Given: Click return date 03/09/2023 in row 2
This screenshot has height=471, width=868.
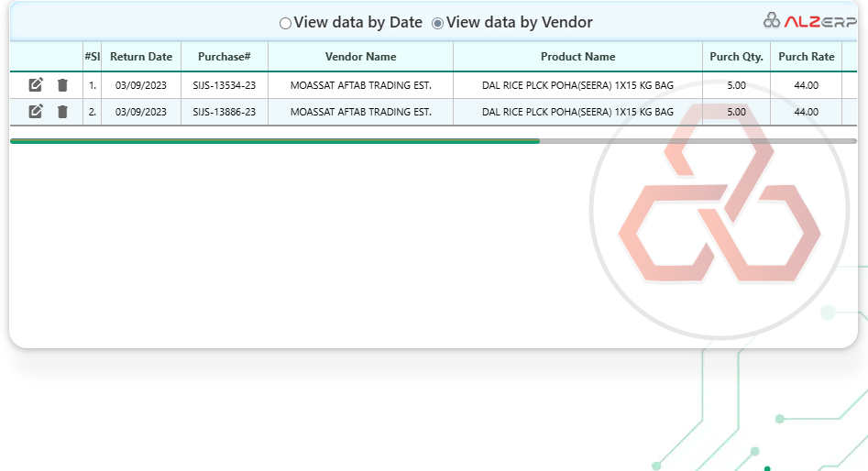Looking at the screenshot, I should point(141,112).
